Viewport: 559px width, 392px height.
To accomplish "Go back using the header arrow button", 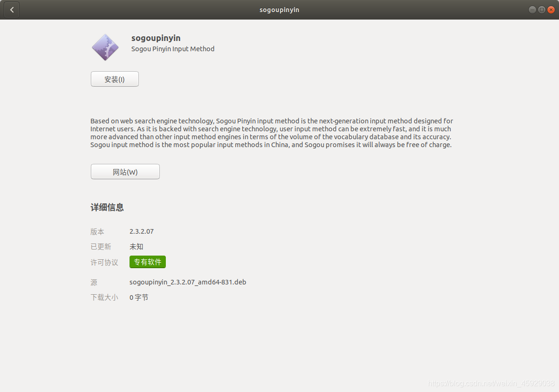I will coord(12,10).
